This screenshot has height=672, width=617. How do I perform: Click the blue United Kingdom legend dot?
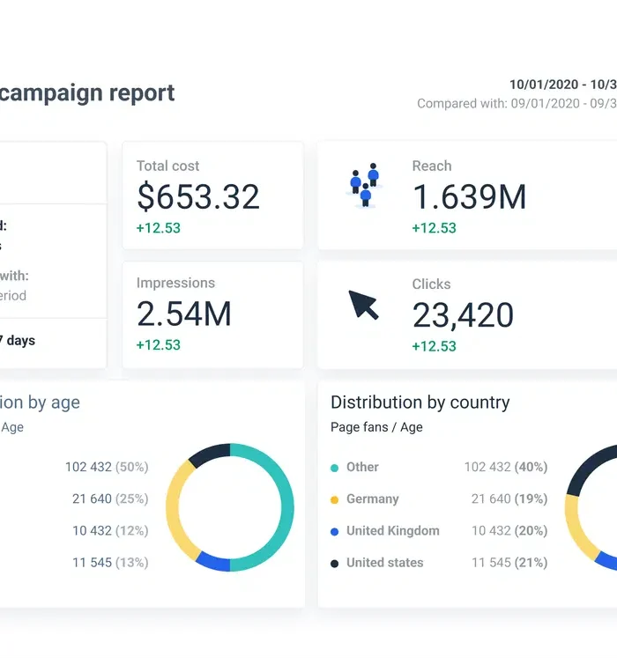(334, 531)
